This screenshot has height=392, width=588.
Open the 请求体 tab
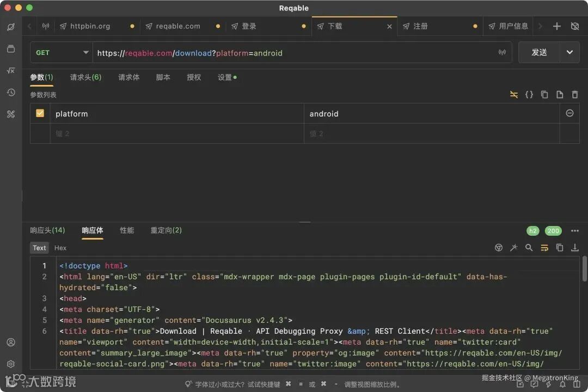coord(128,77)
